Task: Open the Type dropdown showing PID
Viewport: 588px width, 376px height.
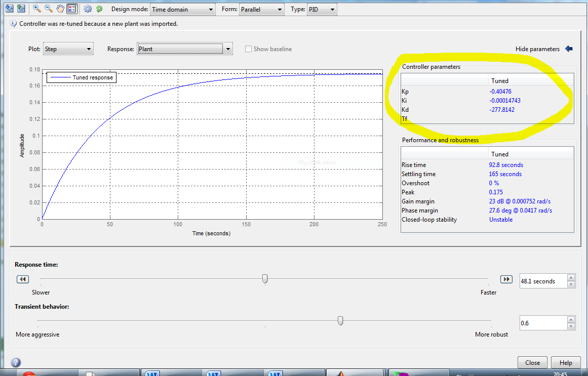Action: pos(322,10)
